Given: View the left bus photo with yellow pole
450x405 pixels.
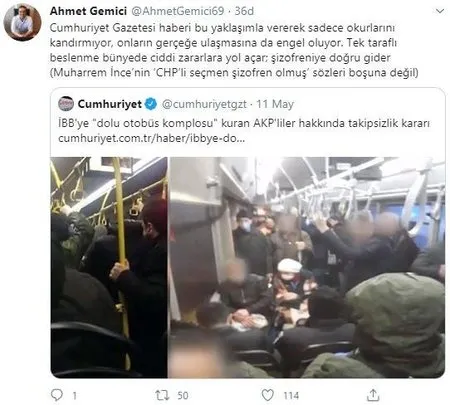Looking at the screenshot, I should tap(109, 267).
